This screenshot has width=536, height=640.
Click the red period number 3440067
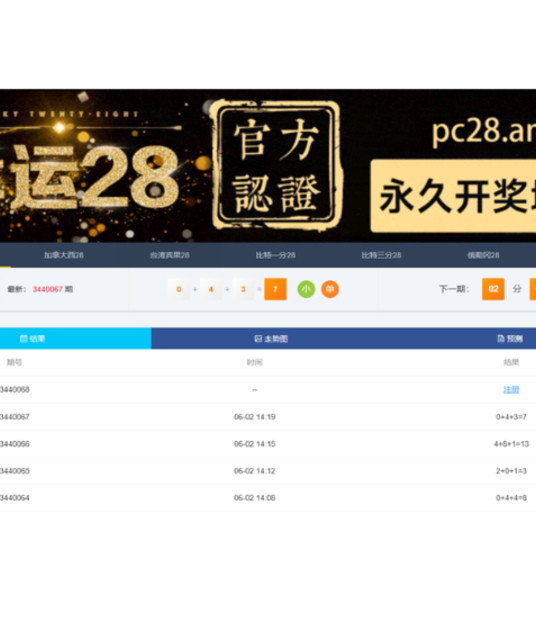click(x=47, y=289)
